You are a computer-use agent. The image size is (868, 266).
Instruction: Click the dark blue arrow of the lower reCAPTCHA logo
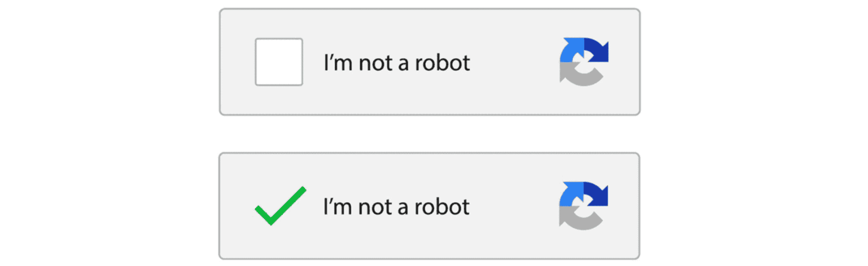click(x=597, y=195)
